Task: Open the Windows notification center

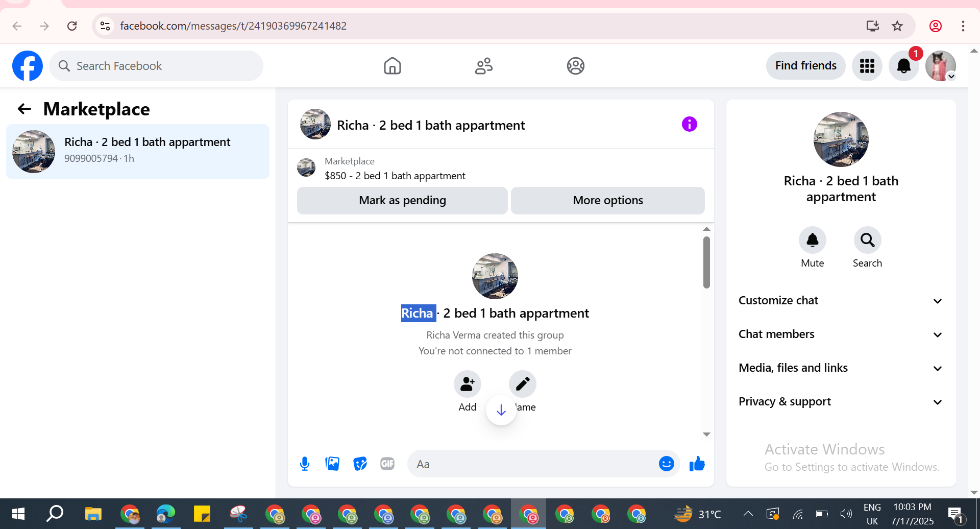Action: [x=955, y=514]
